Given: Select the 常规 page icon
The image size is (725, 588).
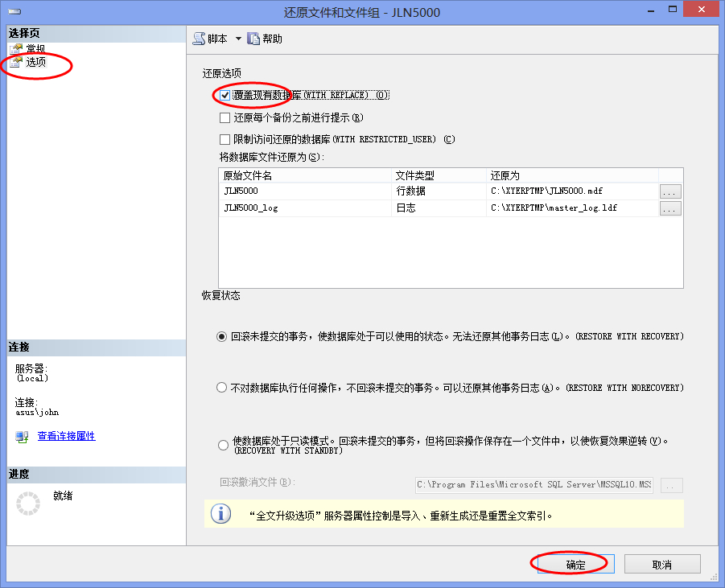Looking at the screenshot, I should click(x=16, y=49).
